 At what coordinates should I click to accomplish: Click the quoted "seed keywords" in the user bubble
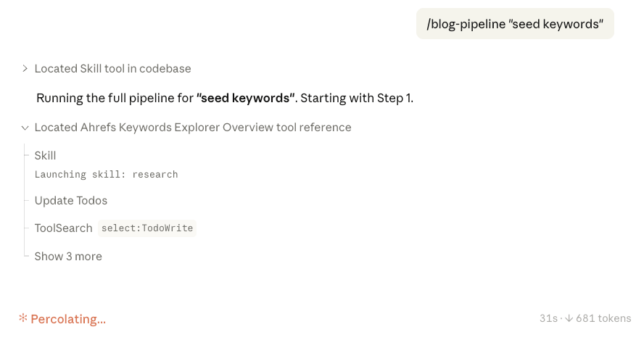click(557, 24)
